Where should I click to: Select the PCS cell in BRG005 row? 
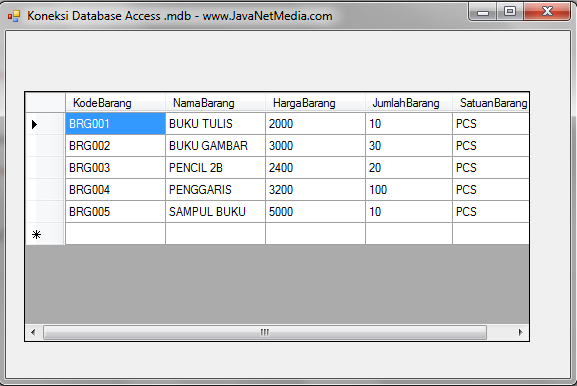click(491, 212)
